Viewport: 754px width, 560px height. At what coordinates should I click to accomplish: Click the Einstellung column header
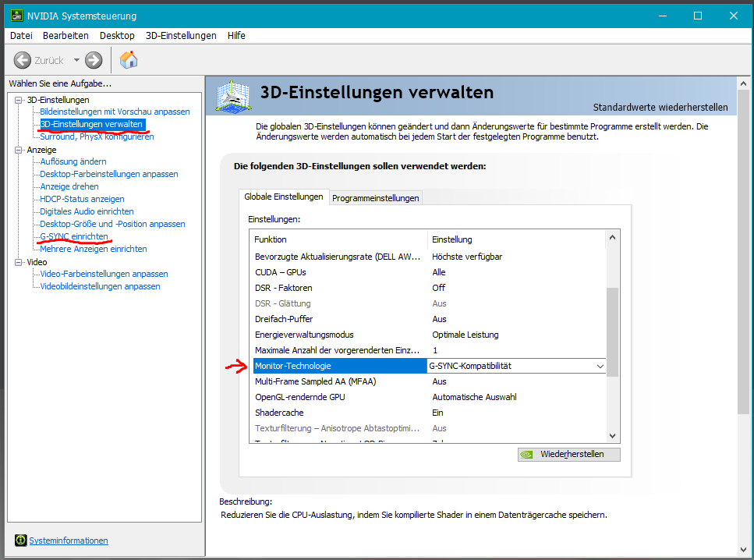tap(516, 239)
